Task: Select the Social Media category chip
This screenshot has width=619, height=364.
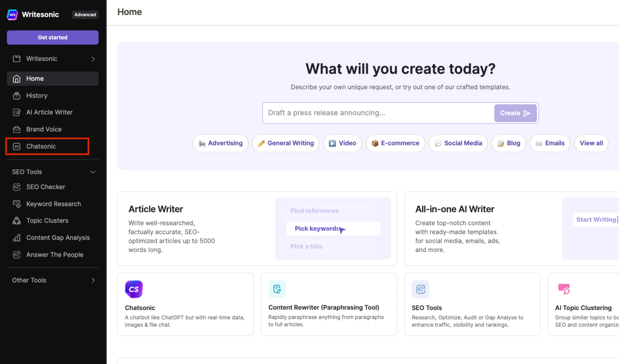Action: click(458, 143)
